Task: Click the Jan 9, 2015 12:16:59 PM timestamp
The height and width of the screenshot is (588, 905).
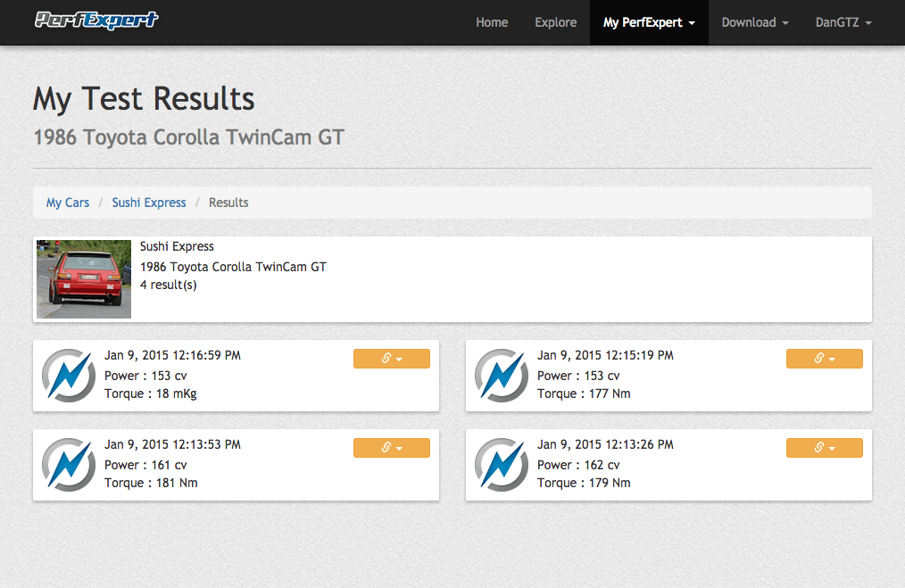Action: coord(172,355)
